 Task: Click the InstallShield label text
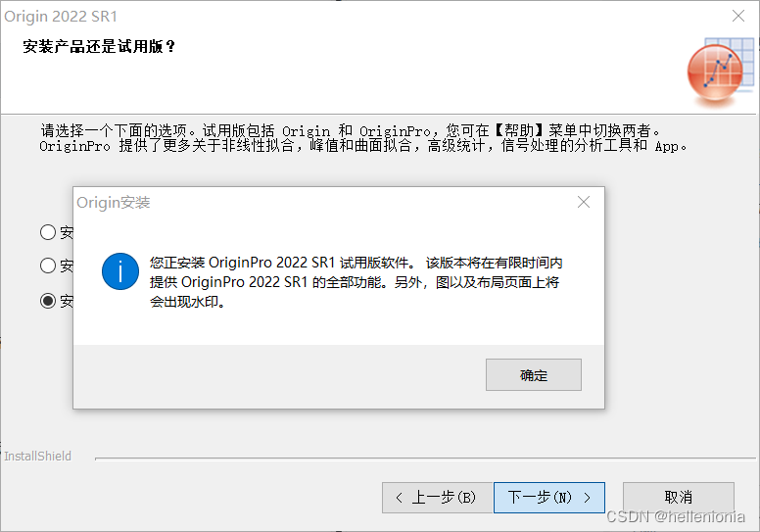point(38,456)
